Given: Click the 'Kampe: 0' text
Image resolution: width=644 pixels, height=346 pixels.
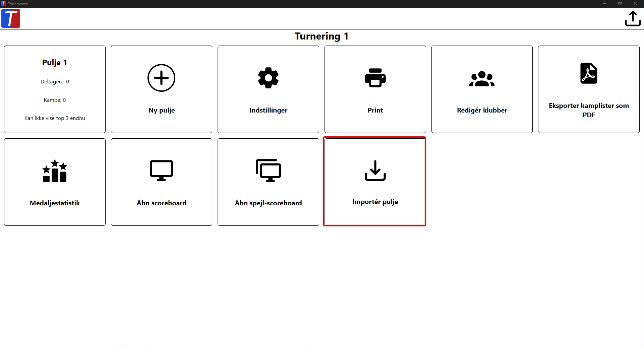Looking at the screenshot, I should [x=55, y=100].
